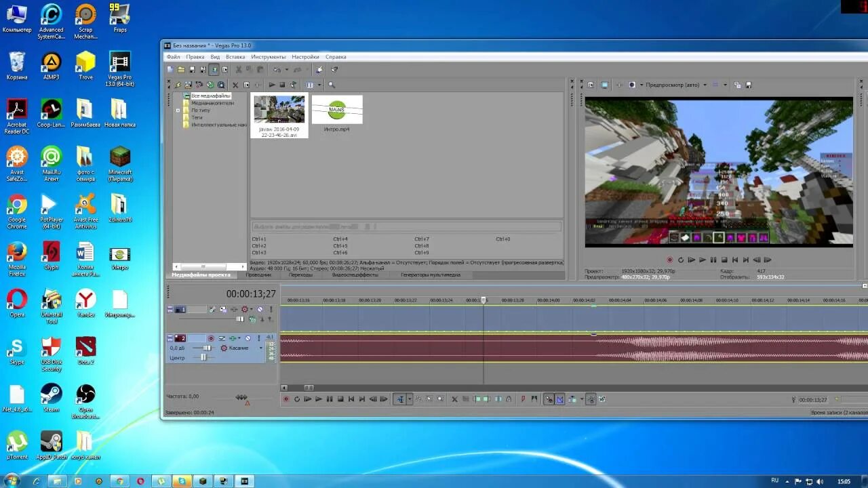This screenshot has height=488, width=868.
Task: Solo video track 1
Action: point(271,309)
